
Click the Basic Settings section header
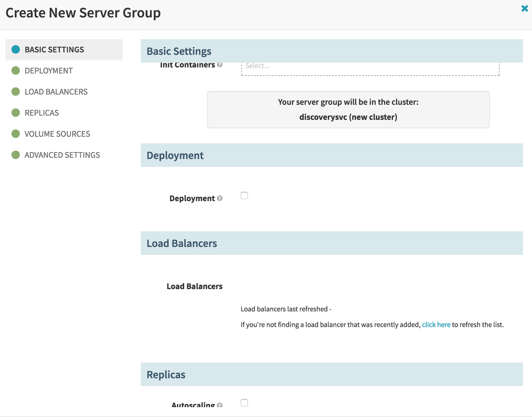[x=332, y=51]
